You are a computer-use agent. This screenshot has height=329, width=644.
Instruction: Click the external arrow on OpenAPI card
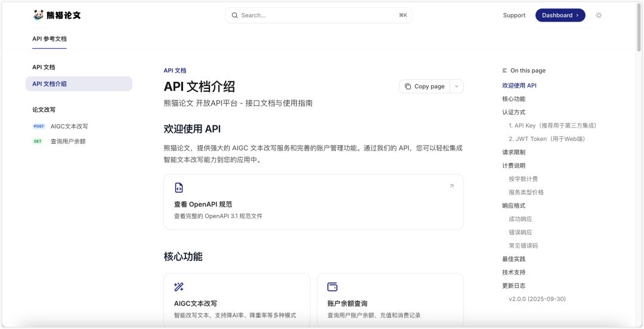(x=451, y=186)
